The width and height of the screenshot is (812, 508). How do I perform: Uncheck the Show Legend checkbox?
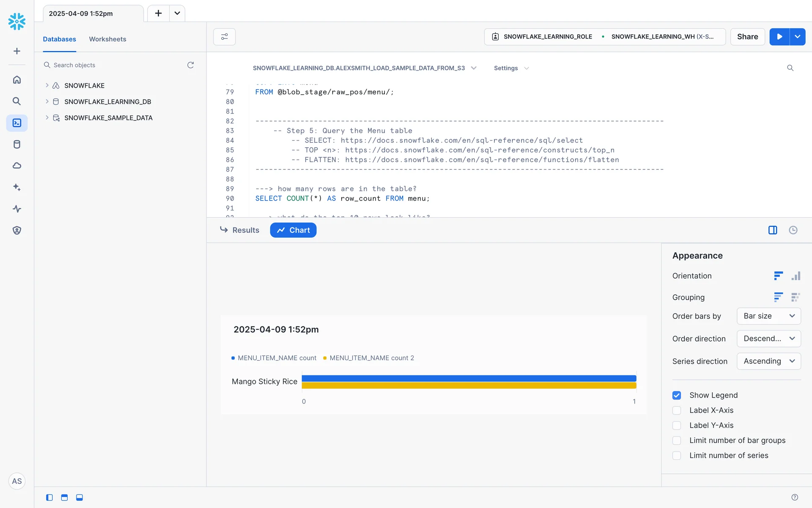tap(677, 395)
